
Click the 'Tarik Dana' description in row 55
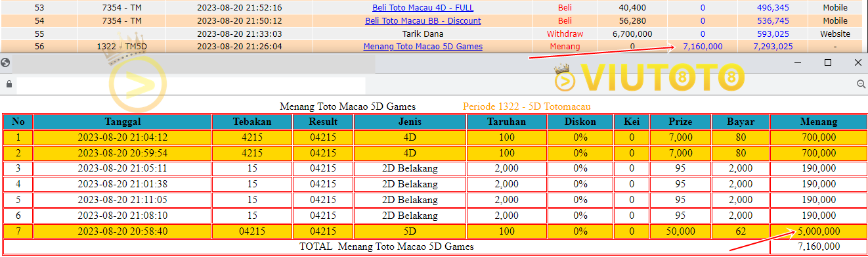(x=423, y=34)
